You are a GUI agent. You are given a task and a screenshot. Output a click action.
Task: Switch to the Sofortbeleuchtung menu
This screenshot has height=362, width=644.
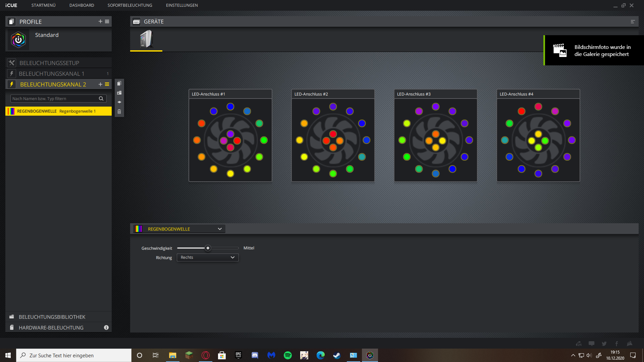click(130, 5)
